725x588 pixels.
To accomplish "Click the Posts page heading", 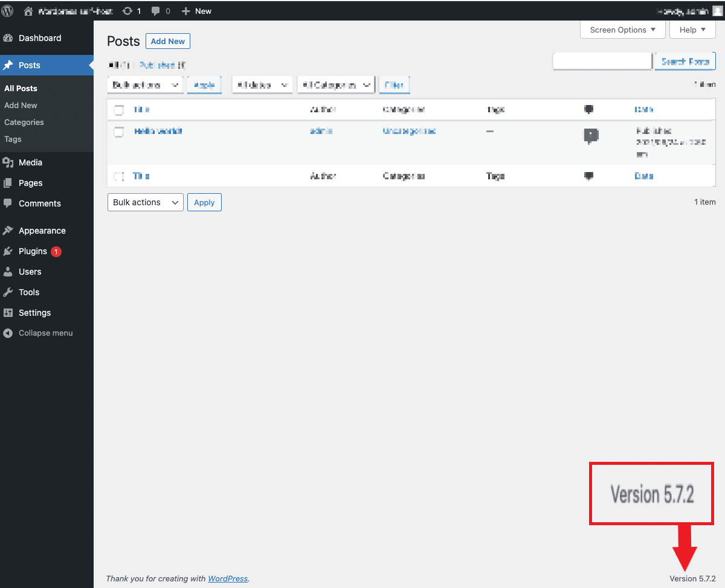I will [x=123, y=41].
